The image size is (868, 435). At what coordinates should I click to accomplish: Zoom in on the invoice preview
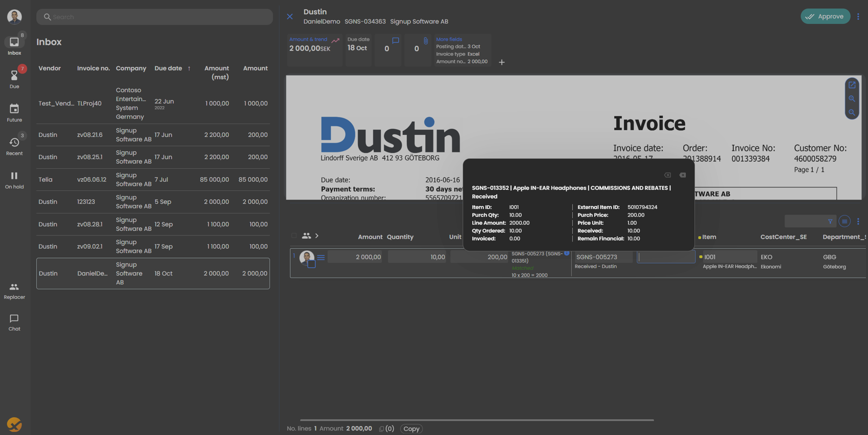click(852, 99)
